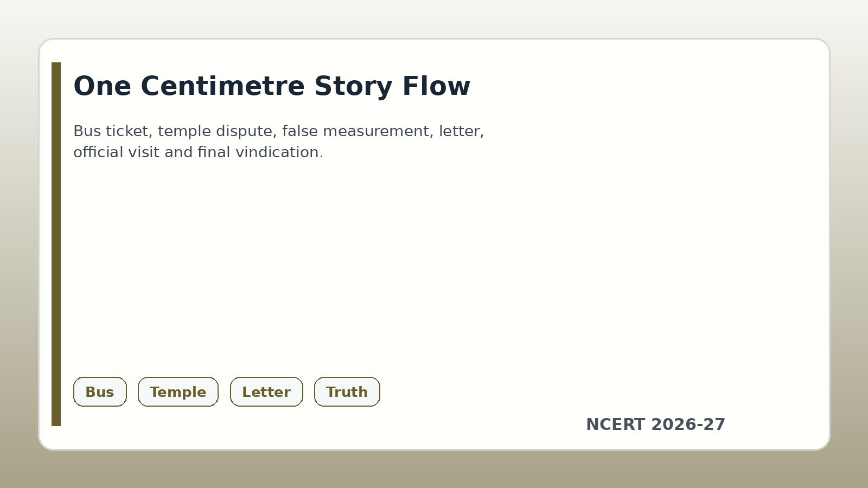Click the NCERT 2026-27 label
The height and width of the screenshot is (488, 868).
pos(655,425)
